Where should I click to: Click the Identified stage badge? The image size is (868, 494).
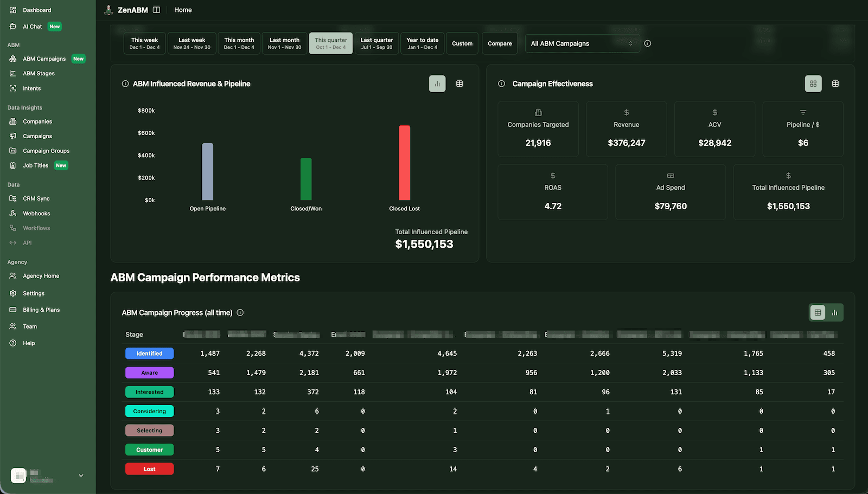point(149,353)
